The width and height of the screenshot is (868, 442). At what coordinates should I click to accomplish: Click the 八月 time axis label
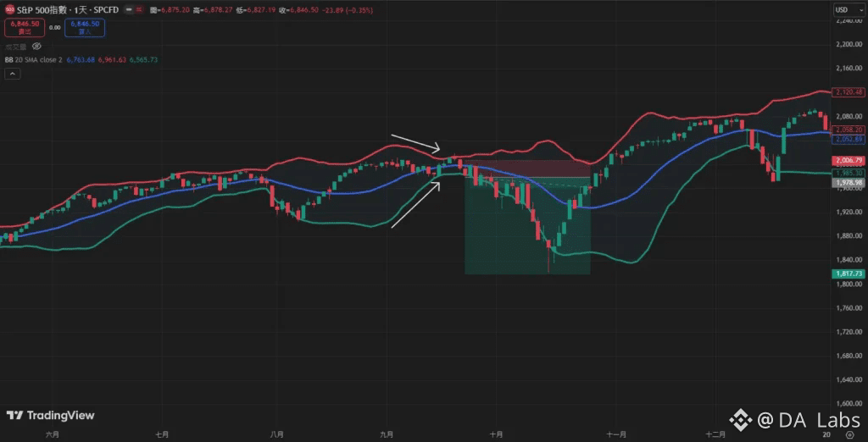(277, 434)
